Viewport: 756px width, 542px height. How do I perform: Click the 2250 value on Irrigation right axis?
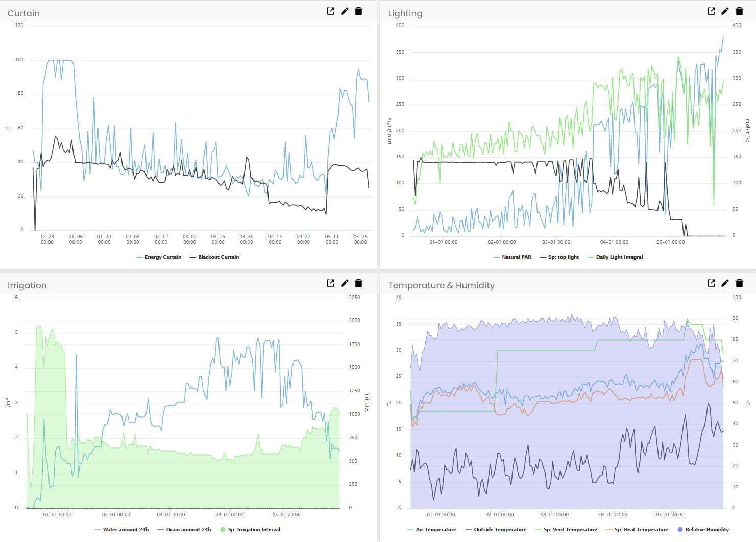tap(354, 298)
